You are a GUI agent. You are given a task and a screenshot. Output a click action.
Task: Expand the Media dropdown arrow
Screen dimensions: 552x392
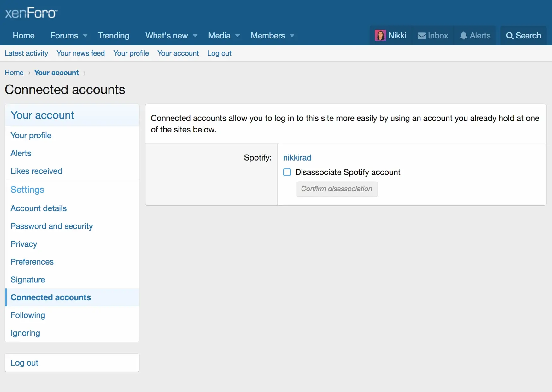tap(238, 36)
